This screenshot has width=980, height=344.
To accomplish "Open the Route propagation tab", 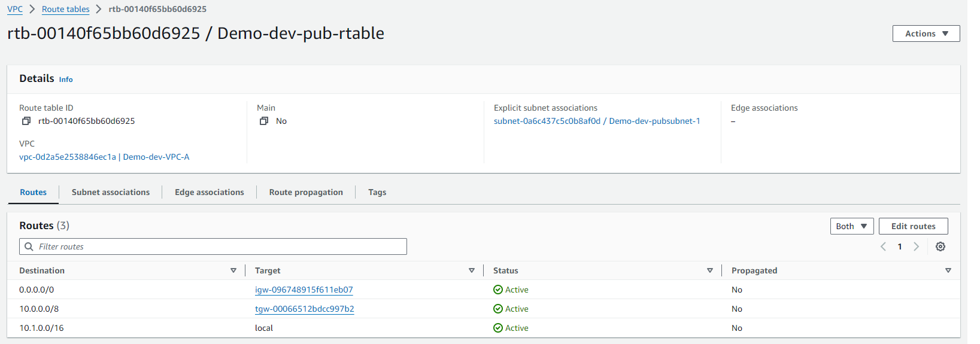I will (x=306, y=192).
